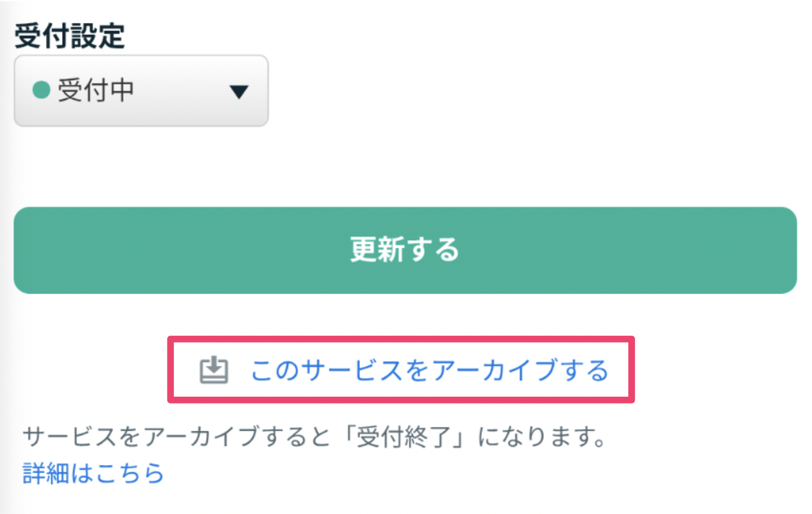Click the red-outlined archive row
Screen dimensions: 812x514
(x=400, y=371)
